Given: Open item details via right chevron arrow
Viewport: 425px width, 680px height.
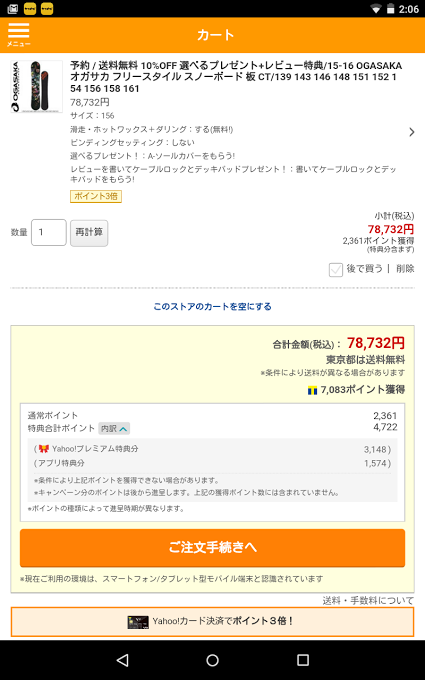Looking at the screenshot, I should [x=412, y=132].
